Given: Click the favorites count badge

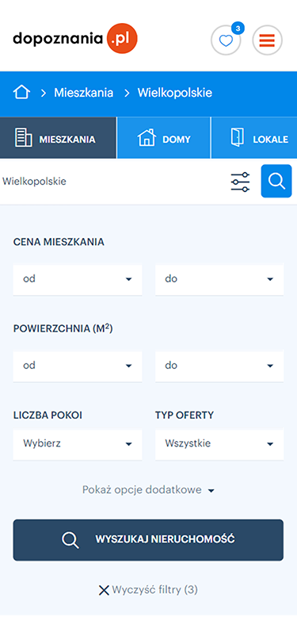Looking at the screenshot, I should 238,29.
